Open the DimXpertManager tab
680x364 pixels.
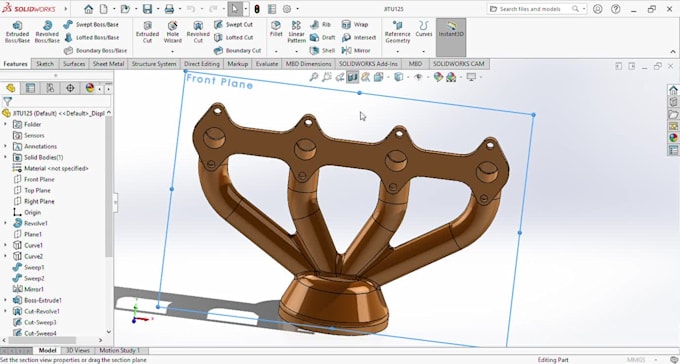70,88
